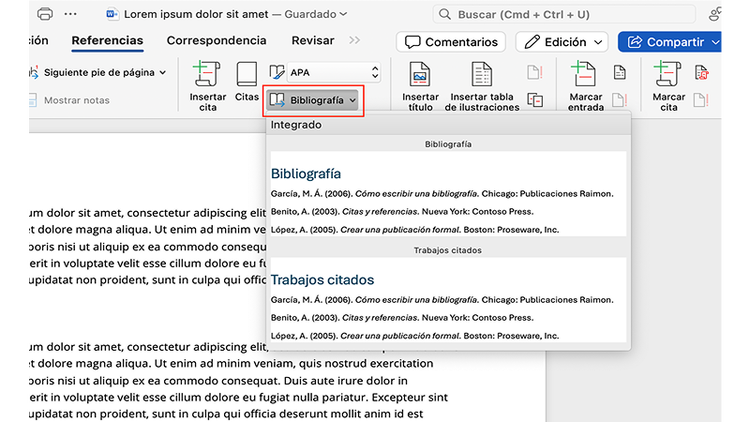Open the Edición mode dropdown

(x=562, y=42)
